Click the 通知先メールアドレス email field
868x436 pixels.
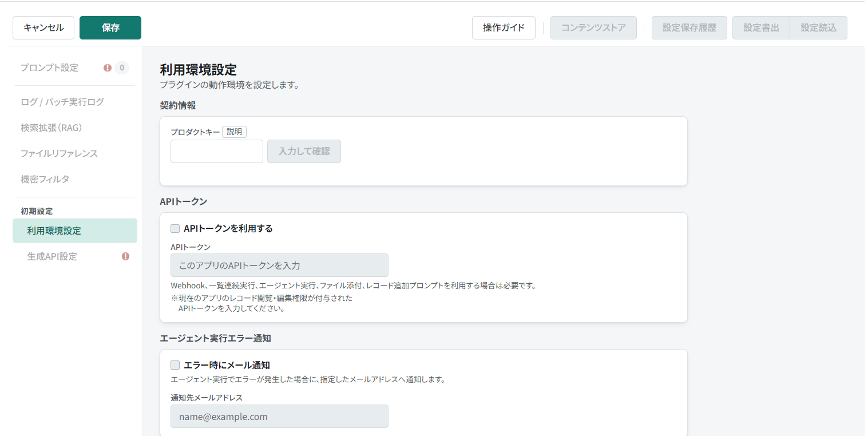(x=279, y=417)
